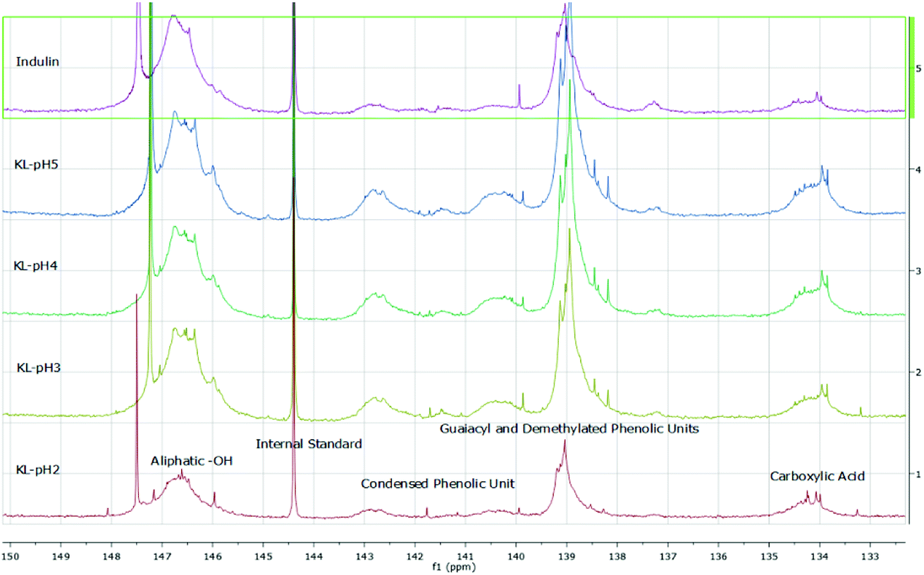
Task: Click stacked spectrum index 3 on right
Action: point(918,271)
